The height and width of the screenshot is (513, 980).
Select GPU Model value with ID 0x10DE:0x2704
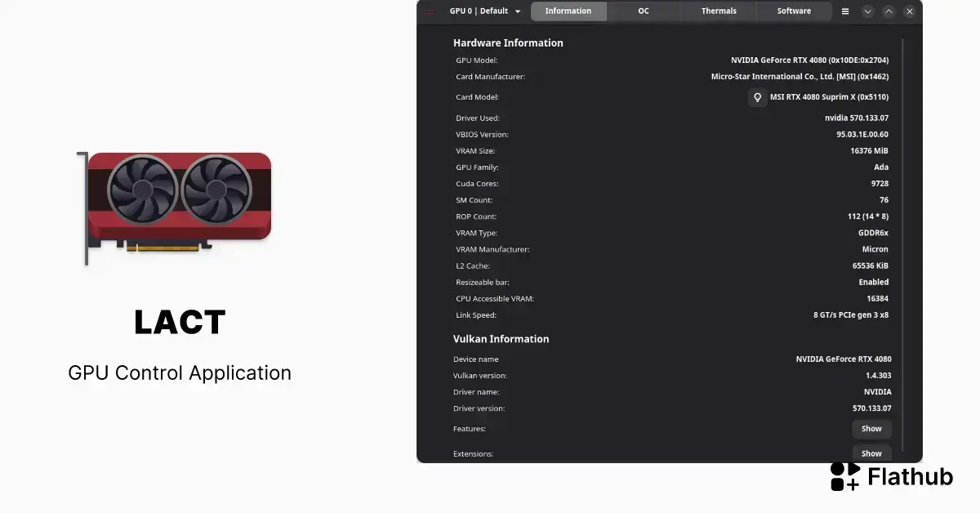click(x=809, y=60)
